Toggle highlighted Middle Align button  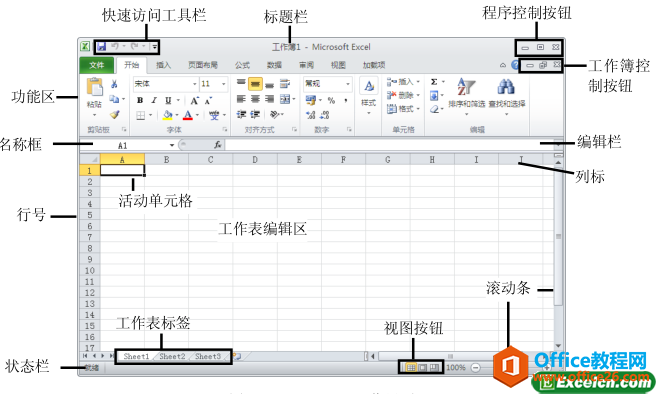pyautogui.click(x=255, y=84)
